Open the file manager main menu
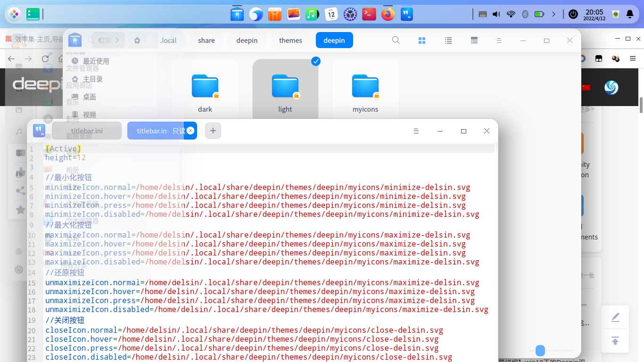 [499, 41]
